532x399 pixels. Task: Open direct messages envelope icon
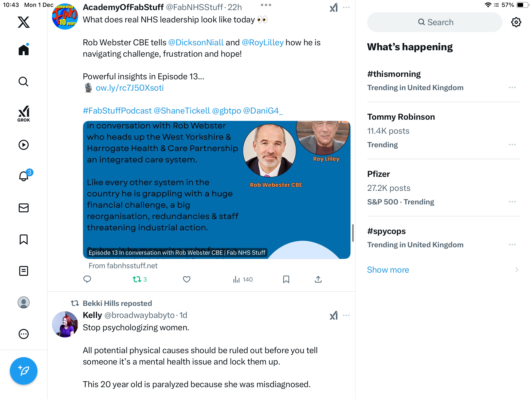click(24, 208)
